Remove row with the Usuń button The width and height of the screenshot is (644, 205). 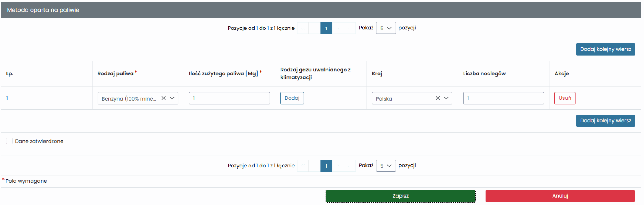pyautogui.click(x=565, y=98)
